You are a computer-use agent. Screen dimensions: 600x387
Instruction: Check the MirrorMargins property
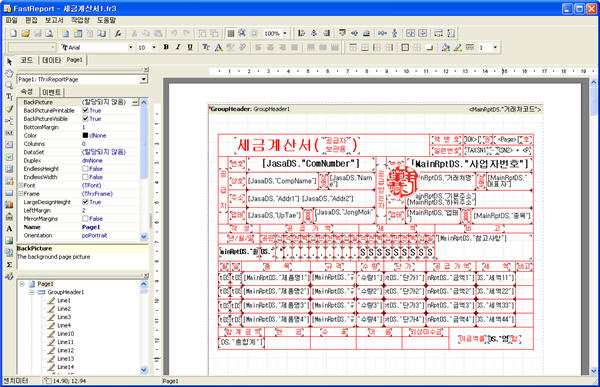(x=85, y=219)
